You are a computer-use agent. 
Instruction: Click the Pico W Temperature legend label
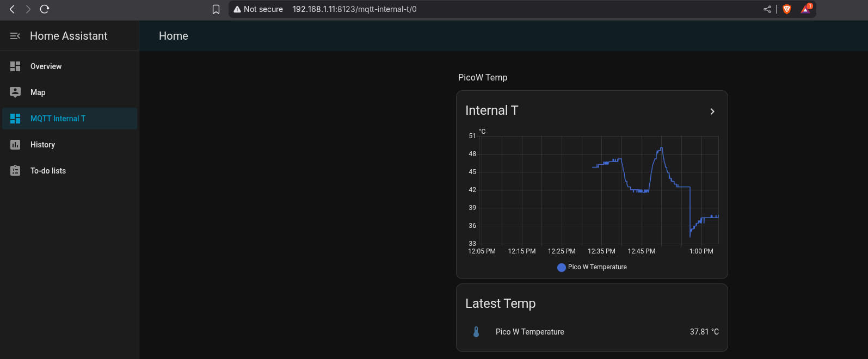coord(598,267)
